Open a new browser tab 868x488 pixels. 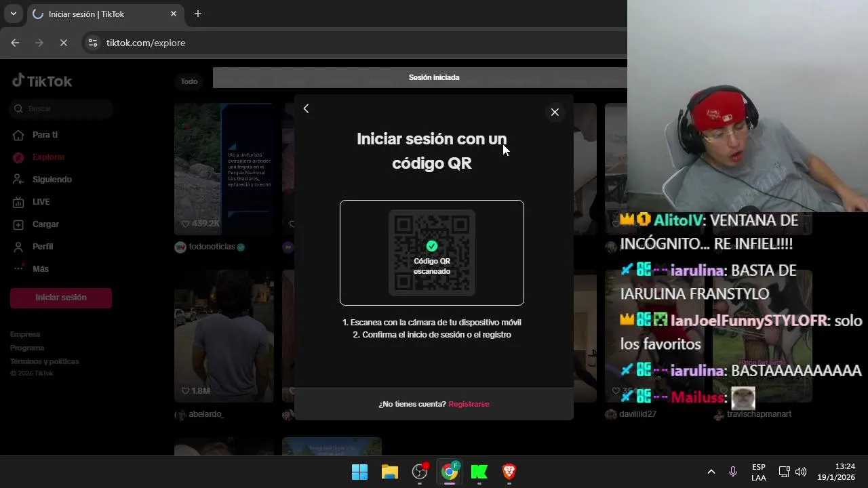(x=198, y=14)
